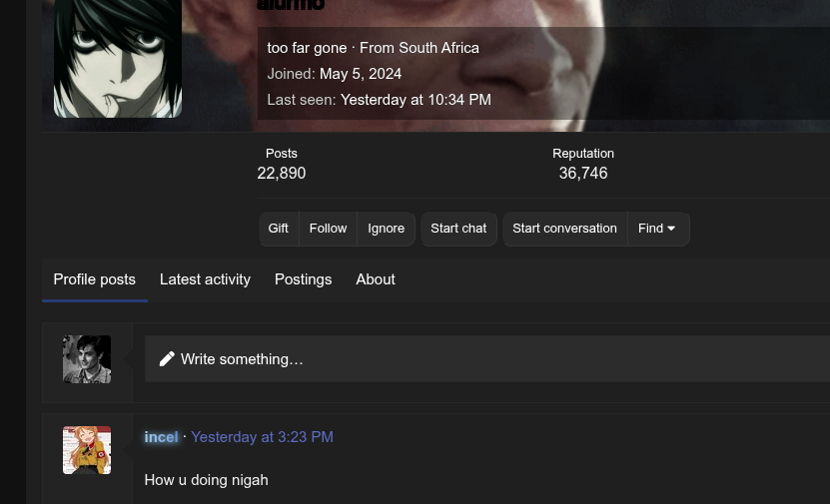This screenshot has width=830, height=504.
Task: Open the avatar of the poster incel
Action: (x=87, y=450)
